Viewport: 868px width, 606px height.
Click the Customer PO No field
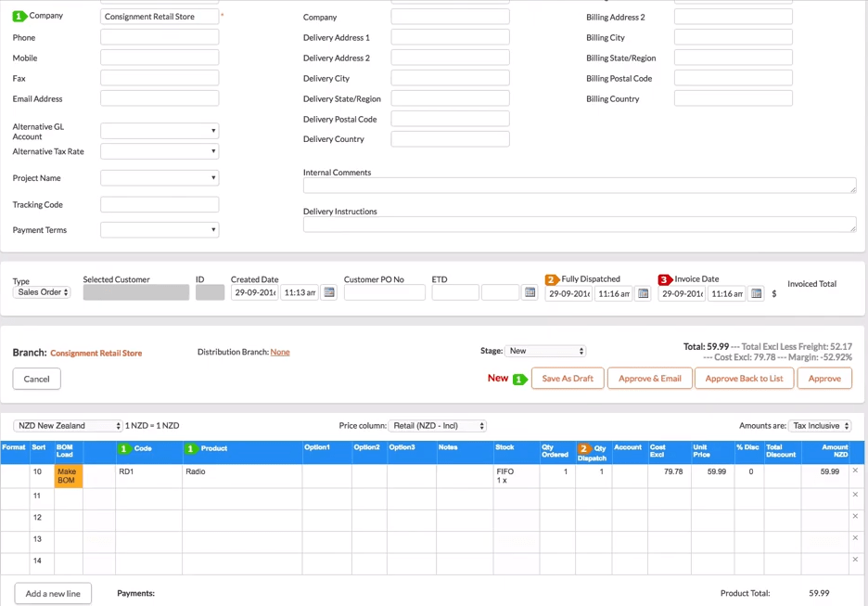[385, 292]
